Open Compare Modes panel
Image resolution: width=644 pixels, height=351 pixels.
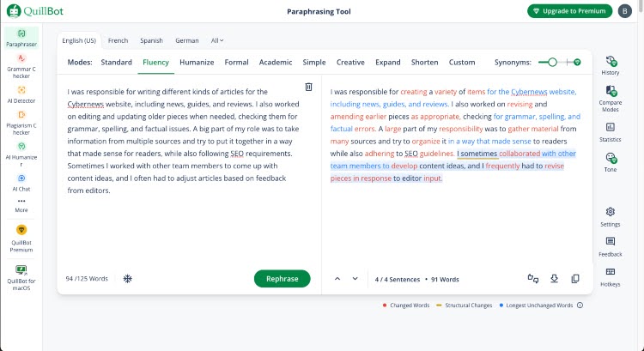click(610, 99)
